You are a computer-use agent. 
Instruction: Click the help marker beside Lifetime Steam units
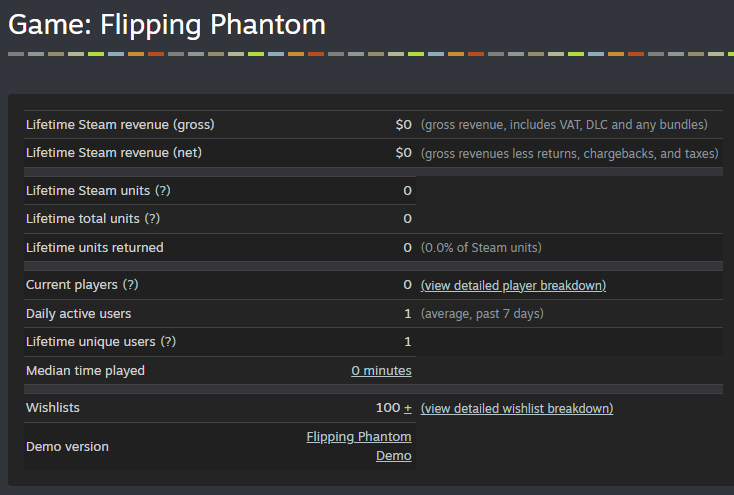[x=162, y=190]
